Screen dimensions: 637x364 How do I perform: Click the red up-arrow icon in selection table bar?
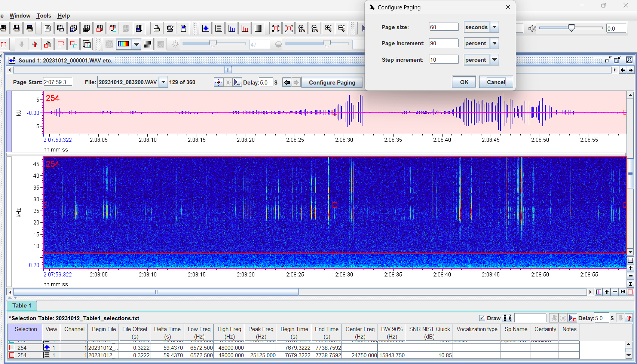629,318
